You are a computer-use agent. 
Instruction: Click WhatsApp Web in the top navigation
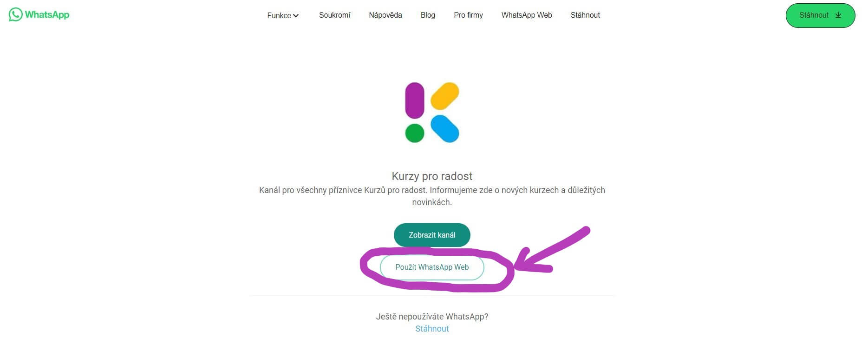(x=527, y=15)
